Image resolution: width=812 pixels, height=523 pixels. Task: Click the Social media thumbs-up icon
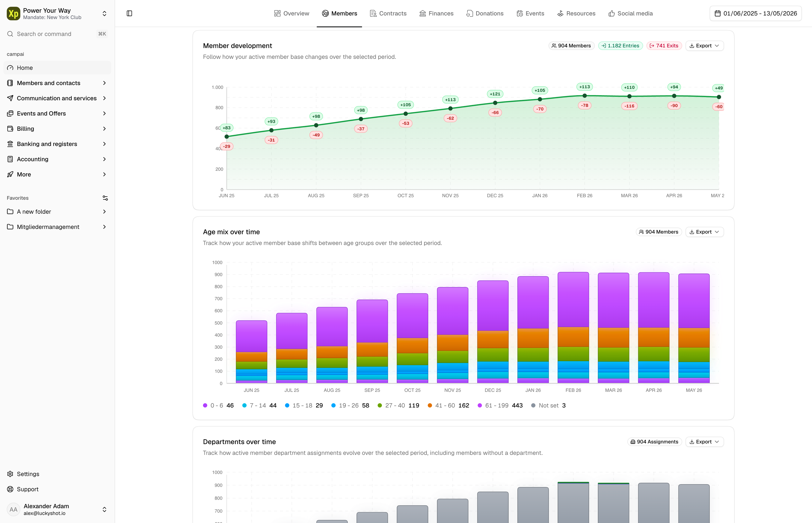(x=612, y=14)
